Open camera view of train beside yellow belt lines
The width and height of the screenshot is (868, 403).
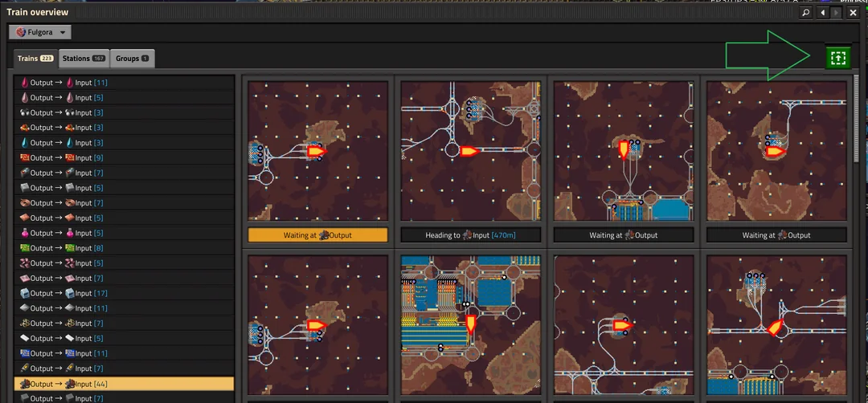[x=470, y=324]
